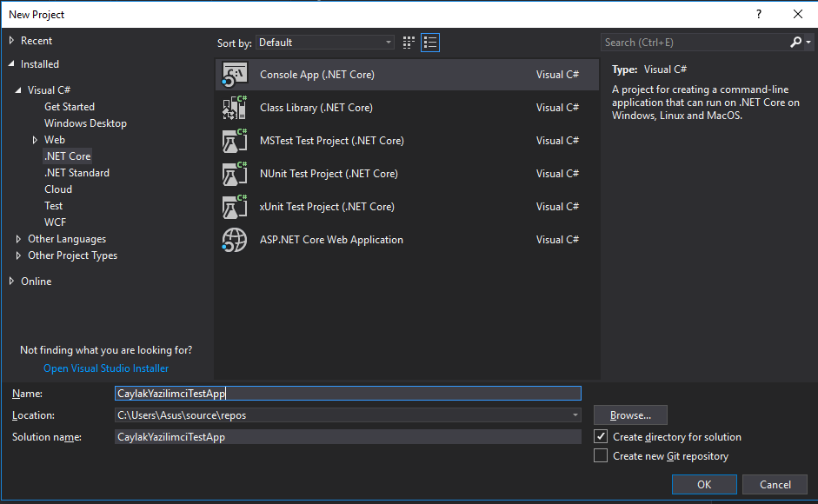
Task: Select the .NET Core category
Action: [x=67, y=156]
